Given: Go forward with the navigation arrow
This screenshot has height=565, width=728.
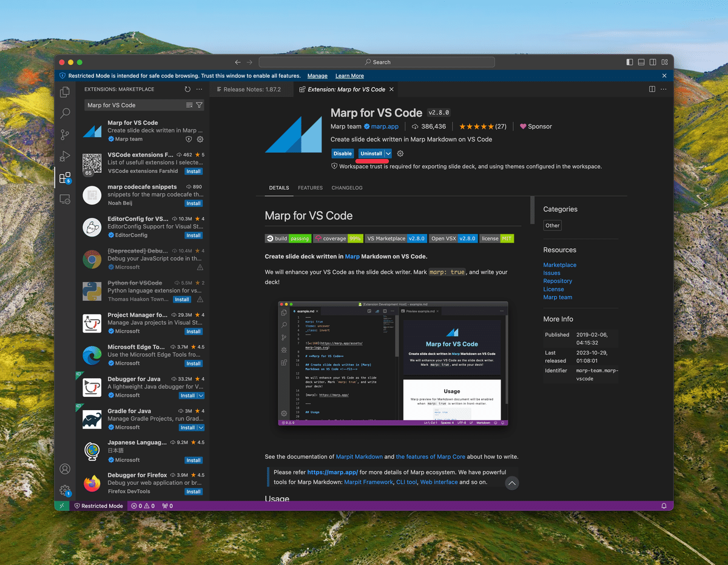Looking at the screenshot, I should click(x=249, y=62).
